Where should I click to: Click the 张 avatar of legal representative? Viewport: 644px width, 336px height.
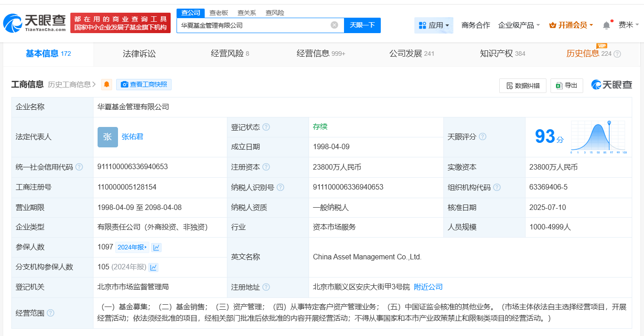pyautogui.click(x=108, y=137)
